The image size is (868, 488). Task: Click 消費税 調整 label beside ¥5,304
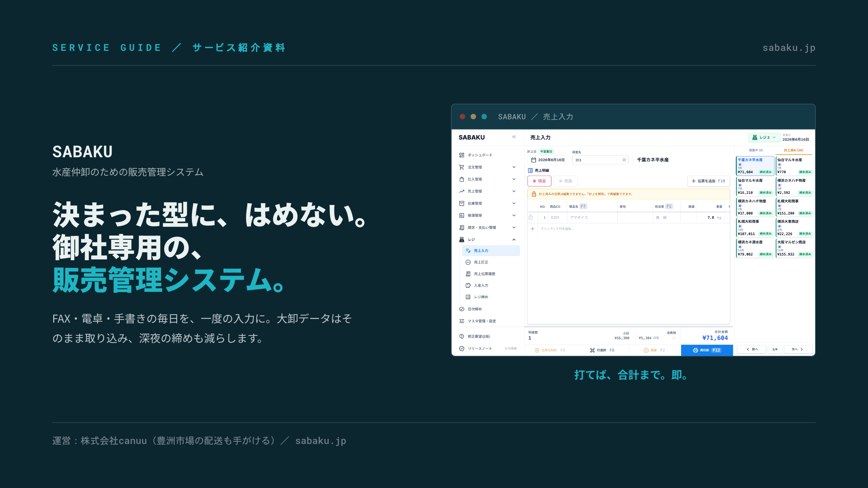point(656,338)
